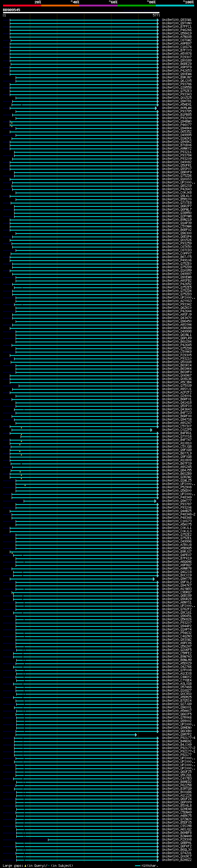The width and height of the screenshot is (197, 868).
Task: Select hit UniRef100_P92177-4
Action: [179, 738]
